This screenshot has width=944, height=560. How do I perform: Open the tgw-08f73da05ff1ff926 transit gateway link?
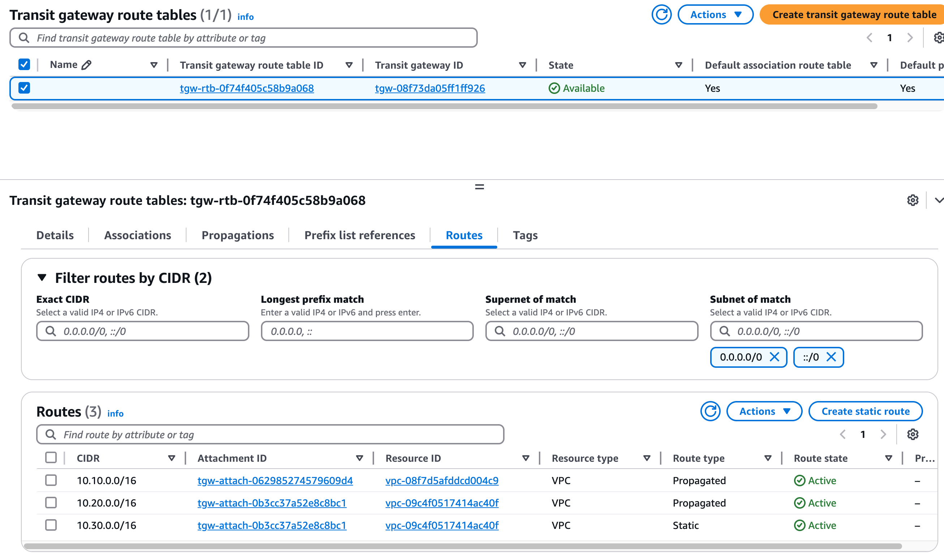pos(430,88)
